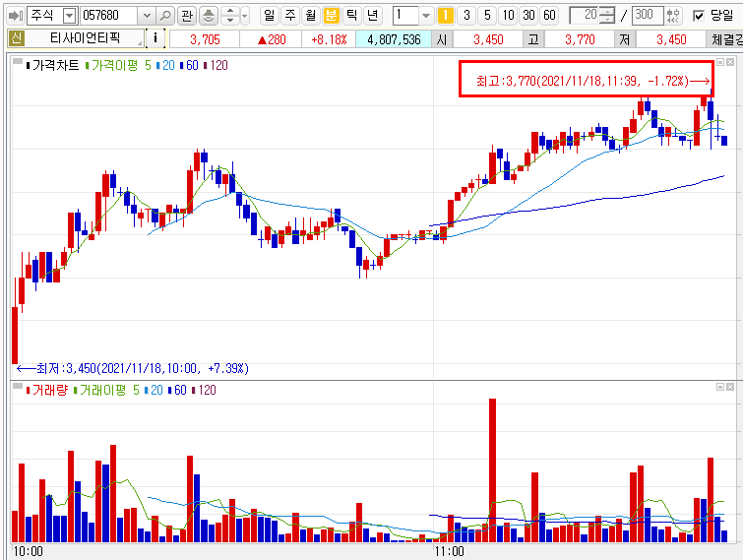Click the price MA 20 legend entry

pos(168,65)
